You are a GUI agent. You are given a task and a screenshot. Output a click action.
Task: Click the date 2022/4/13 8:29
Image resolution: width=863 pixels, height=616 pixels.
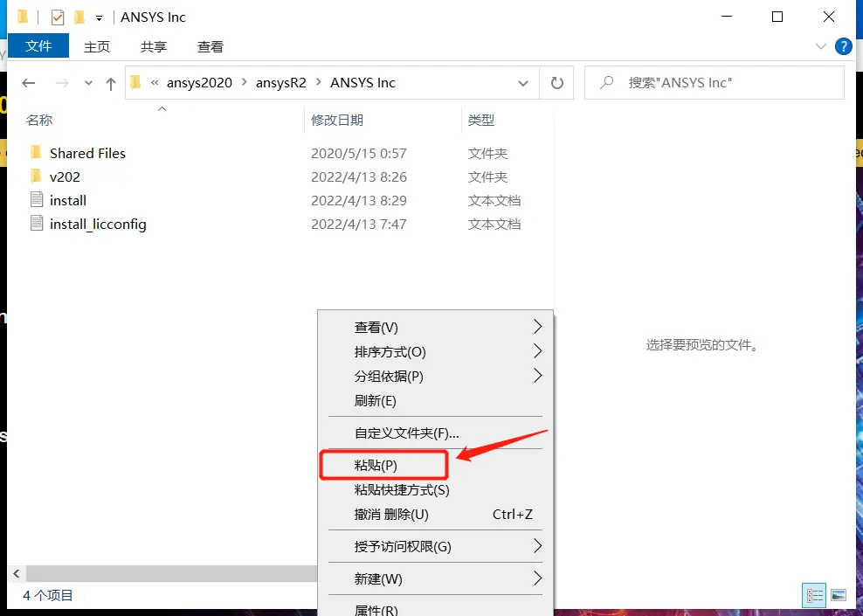coord(359,200)
